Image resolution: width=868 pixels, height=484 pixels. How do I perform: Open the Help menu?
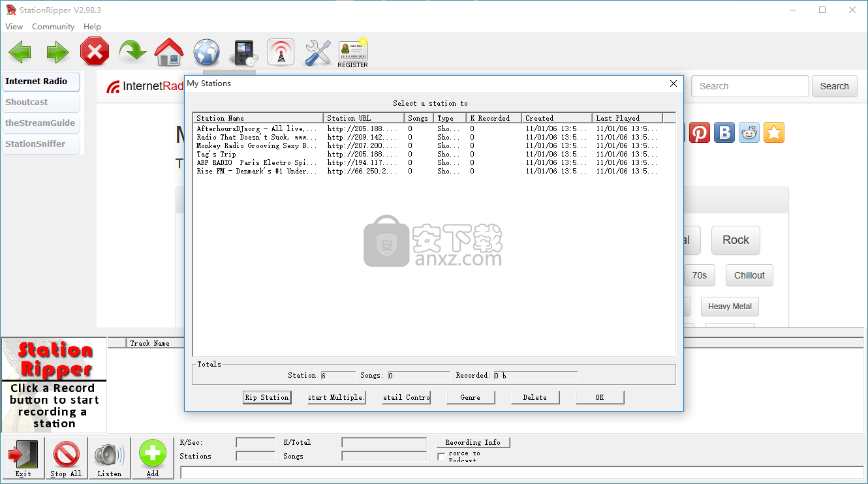(92, 26)
